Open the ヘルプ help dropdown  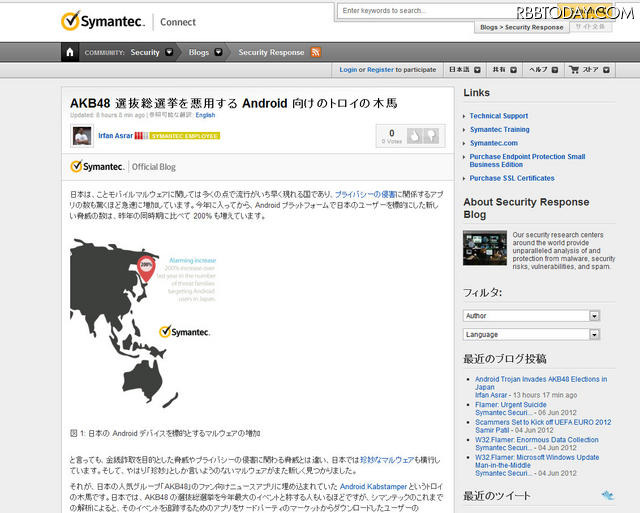click(x=543, y=70)
